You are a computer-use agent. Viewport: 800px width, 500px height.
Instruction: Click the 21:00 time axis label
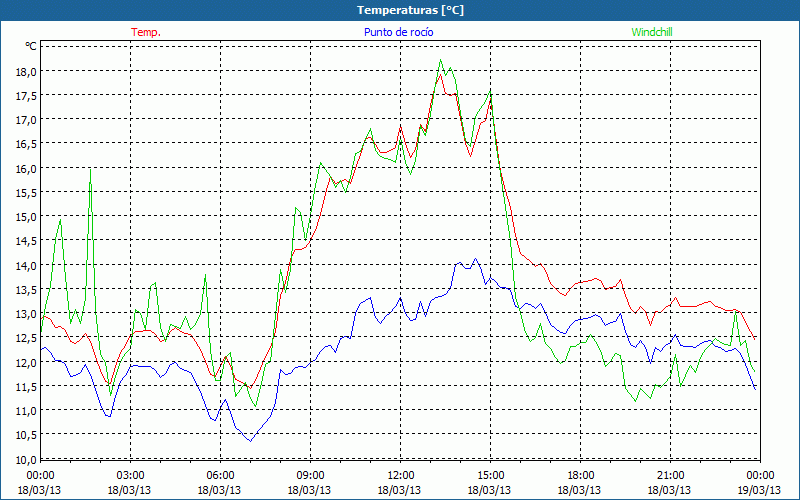point(670,476)
